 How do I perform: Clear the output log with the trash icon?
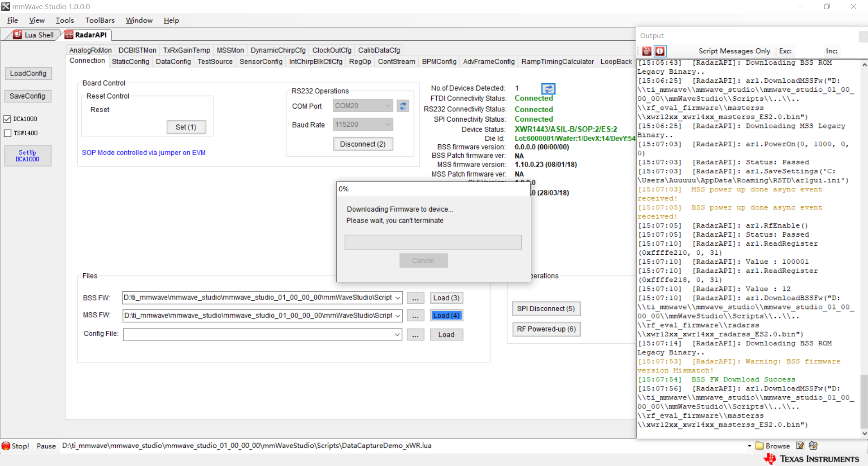pyautogui.click(x=647, y=51)
